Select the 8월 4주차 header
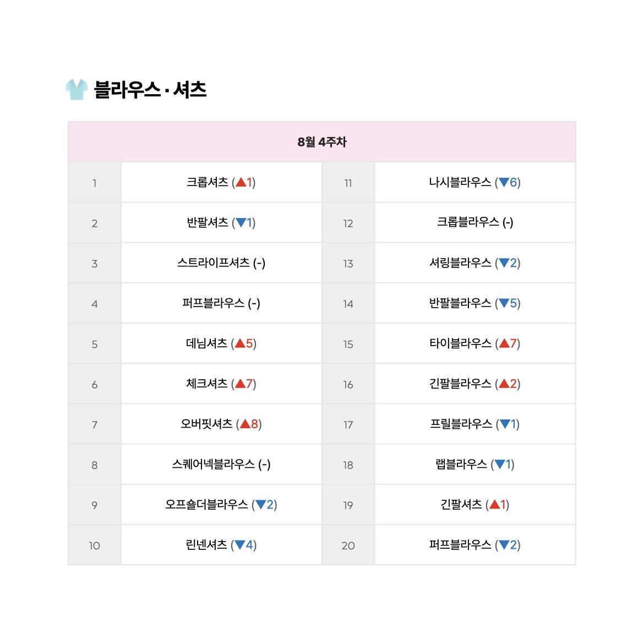The image size is (644, 644). pyautogui.click(x=322, y=141)
